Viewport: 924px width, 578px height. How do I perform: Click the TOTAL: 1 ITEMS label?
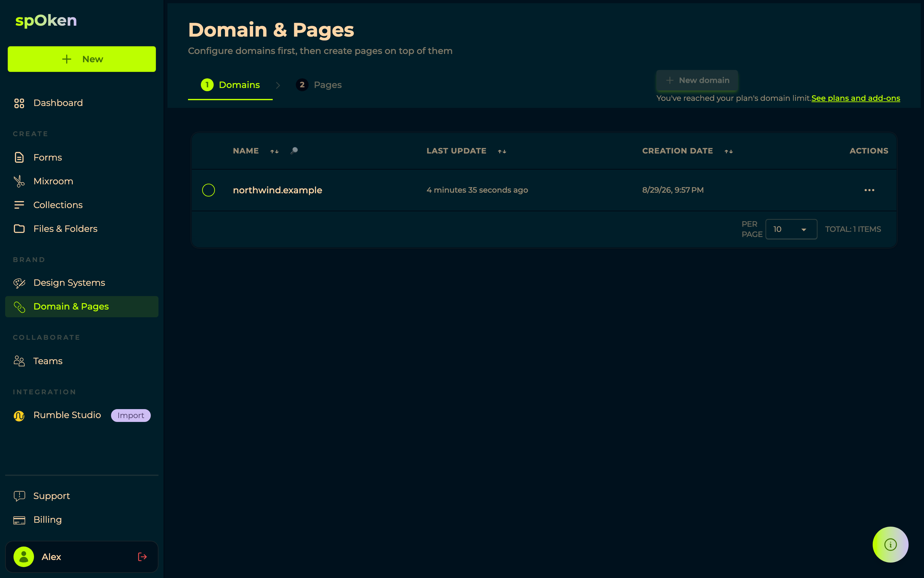(853, 229)
